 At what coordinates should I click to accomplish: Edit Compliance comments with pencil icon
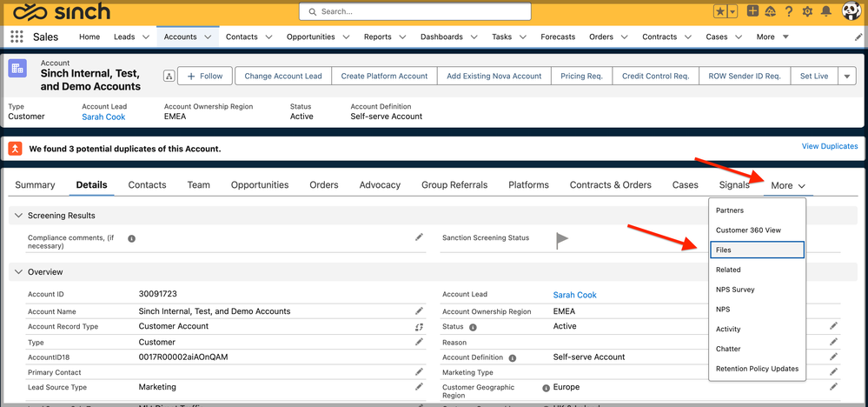[x=419, y=237]
